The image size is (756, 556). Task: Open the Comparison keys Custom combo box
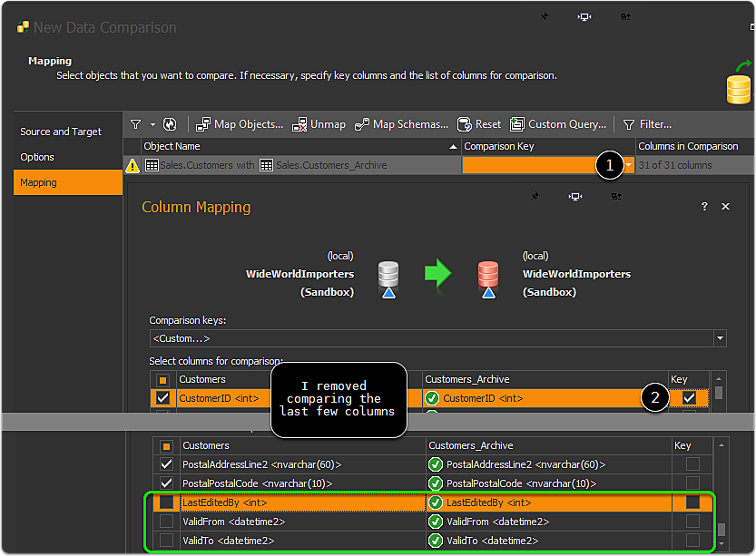437,338
